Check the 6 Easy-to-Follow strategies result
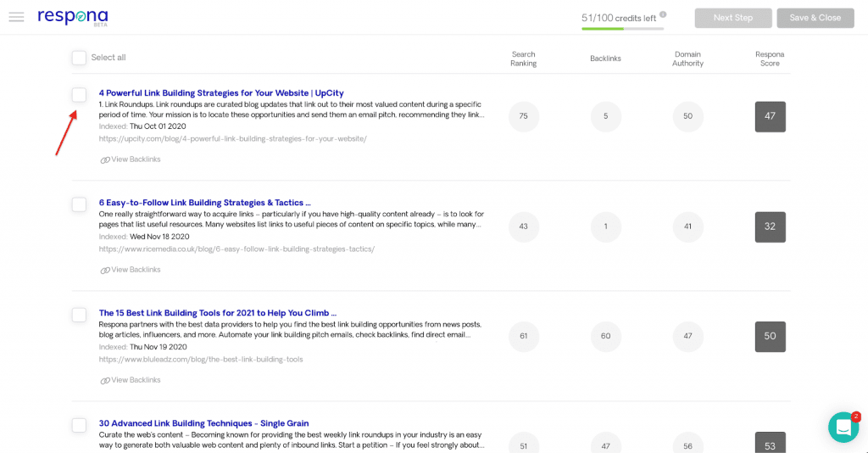This screenshot has height=453, width=868. click(x=79, y=204)
